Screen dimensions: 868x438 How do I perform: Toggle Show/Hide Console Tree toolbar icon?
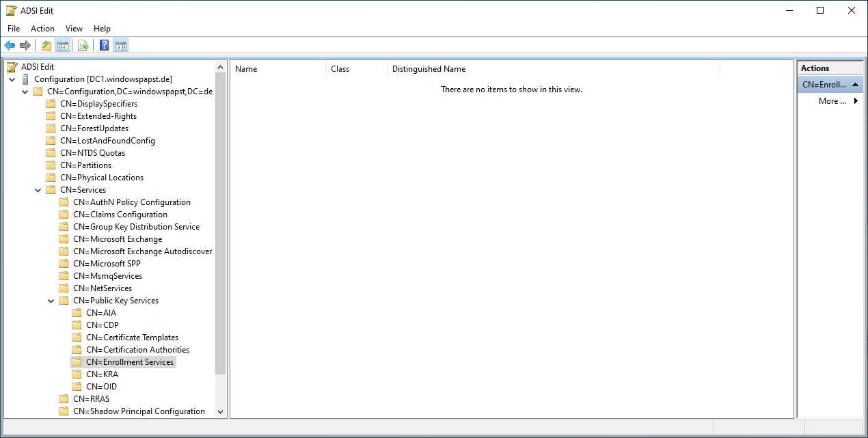pos(63,46)
